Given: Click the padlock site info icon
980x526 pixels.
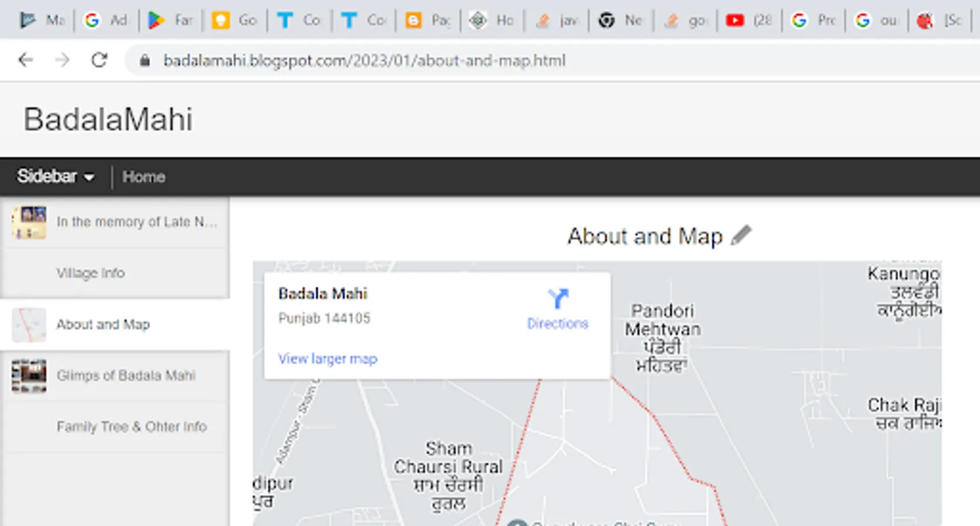Looking at the screenshot, I should [145, 61].
